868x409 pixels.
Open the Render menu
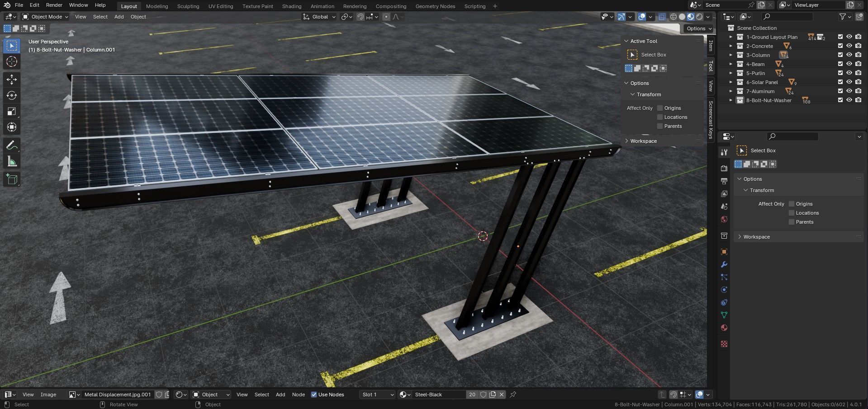coord(54,5)
